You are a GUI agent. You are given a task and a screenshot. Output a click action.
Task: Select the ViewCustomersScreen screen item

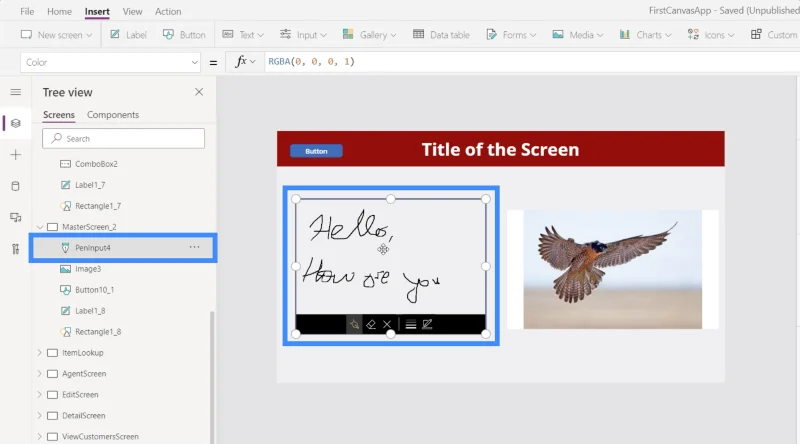point(100,436)
